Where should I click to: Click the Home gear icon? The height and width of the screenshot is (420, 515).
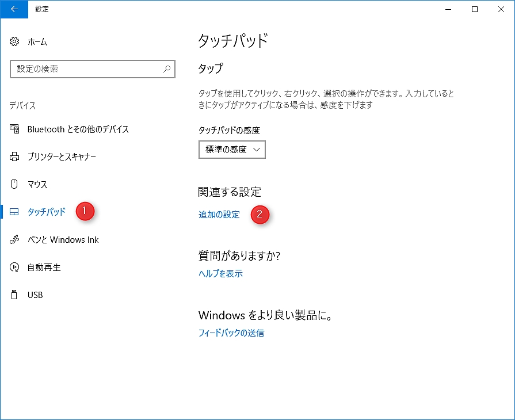[x=15, y=42]
